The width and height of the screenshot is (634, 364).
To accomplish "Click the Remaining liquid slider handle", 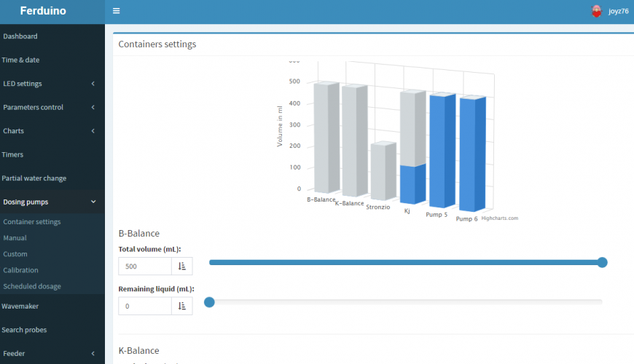I will pyautogui.click(x=209, y=302).
